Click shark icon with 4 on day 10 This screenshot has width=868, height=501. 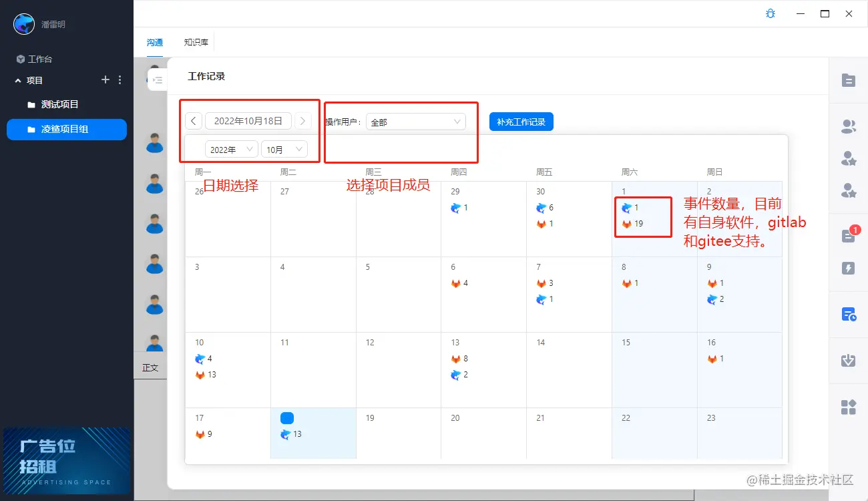coord(200,359)
